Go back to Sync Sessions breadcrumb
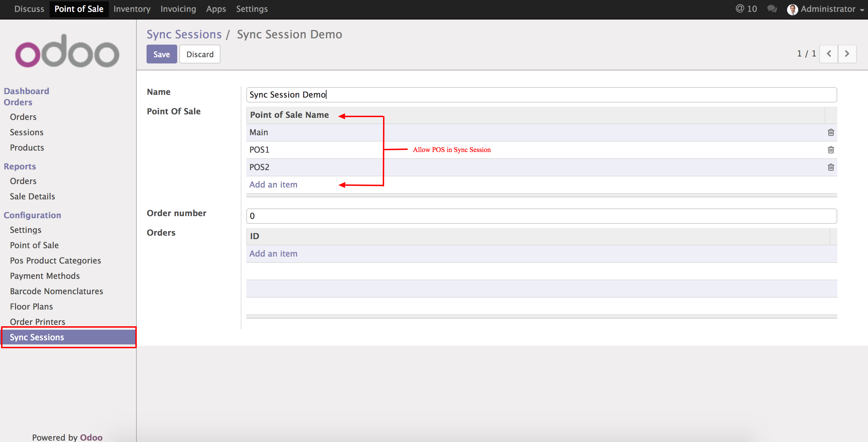This screenshot has height=442, width=868. point(184,34)
